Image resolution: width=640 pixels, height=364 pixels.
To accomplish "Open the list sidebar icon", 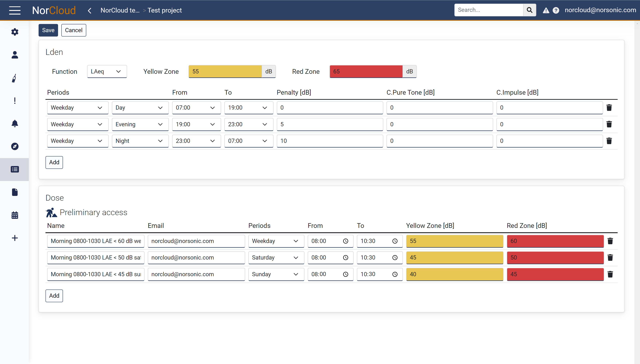I will point(15,169).
